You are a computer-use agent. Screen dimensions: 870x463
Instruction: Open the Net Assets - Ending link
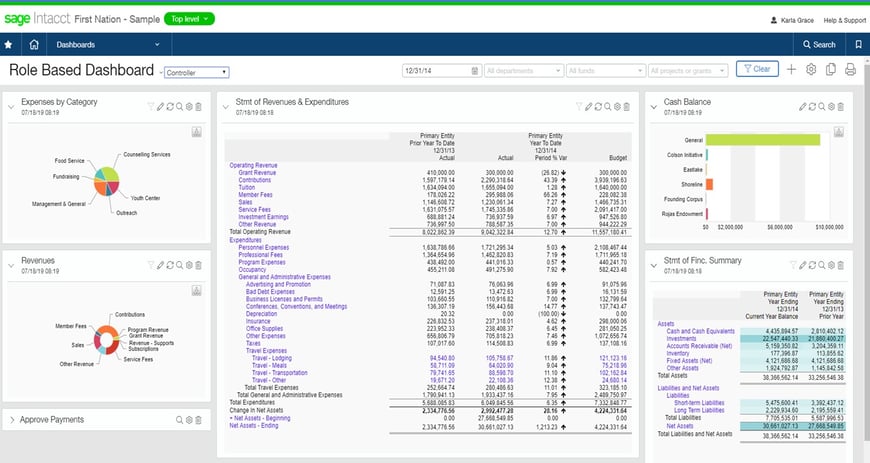(x=254, y=426)
